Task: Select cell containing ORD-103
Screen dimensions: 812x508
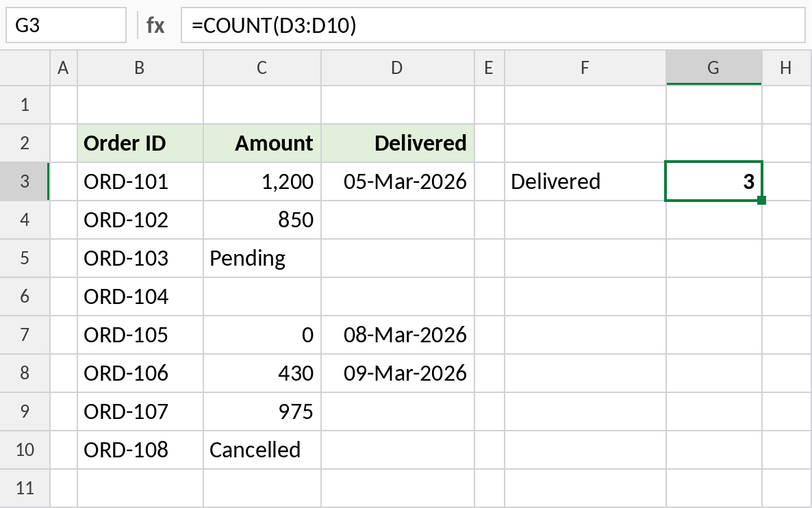Action: click(x=140, y=258)
